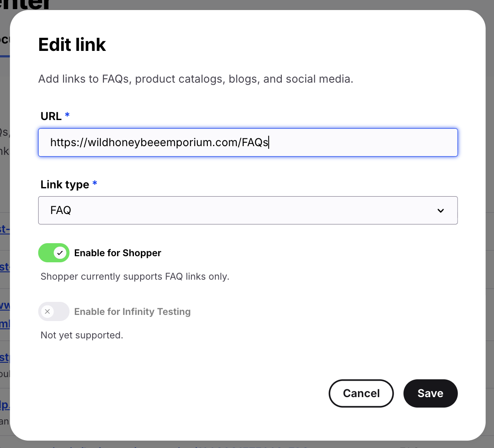Click the checkmark icon on Shopper toggle
Viewport: 494px width, 448px height.
60,253
